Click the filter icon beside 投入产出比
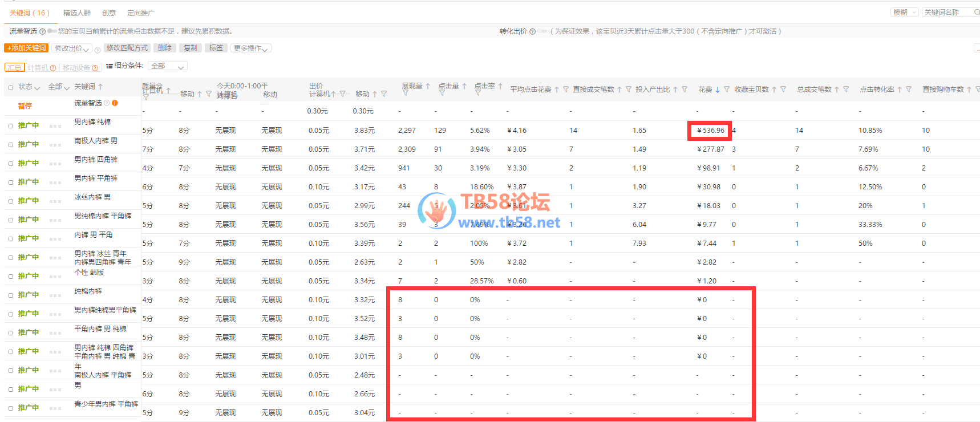The width and height of the screenshot is (980, 422). [685, 90]
